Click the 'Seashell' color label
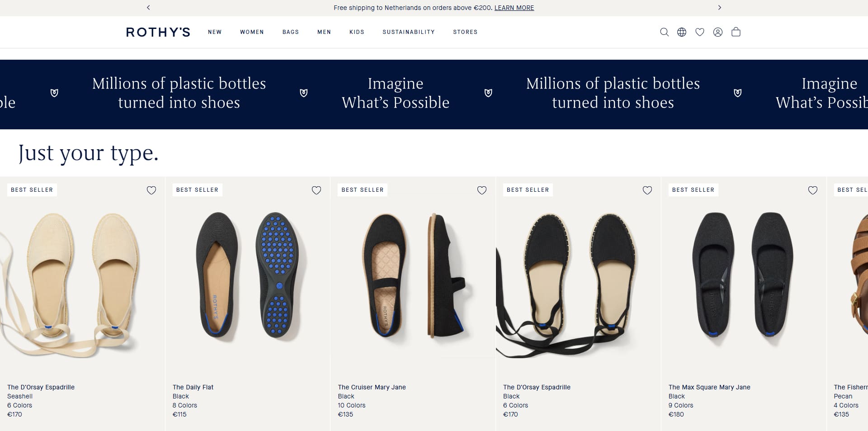868x431 pixels. [x=20, y=396]
